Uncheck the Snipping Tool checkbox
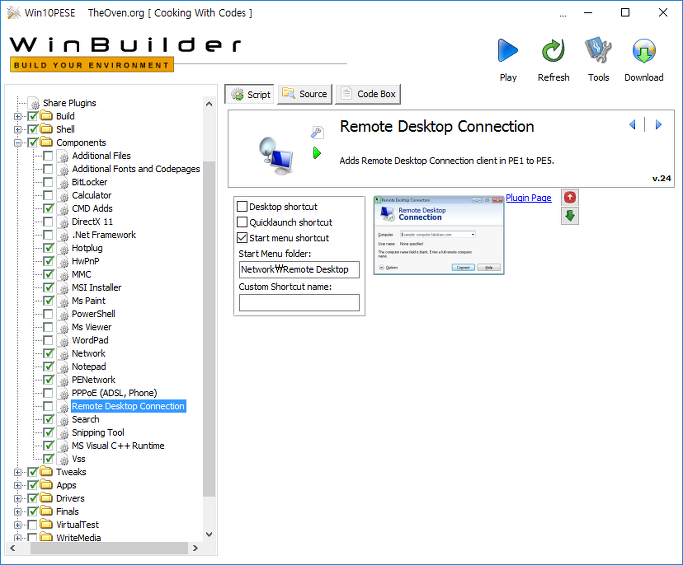The width and height of the screenshot is (683, 565). coord(48,433)
